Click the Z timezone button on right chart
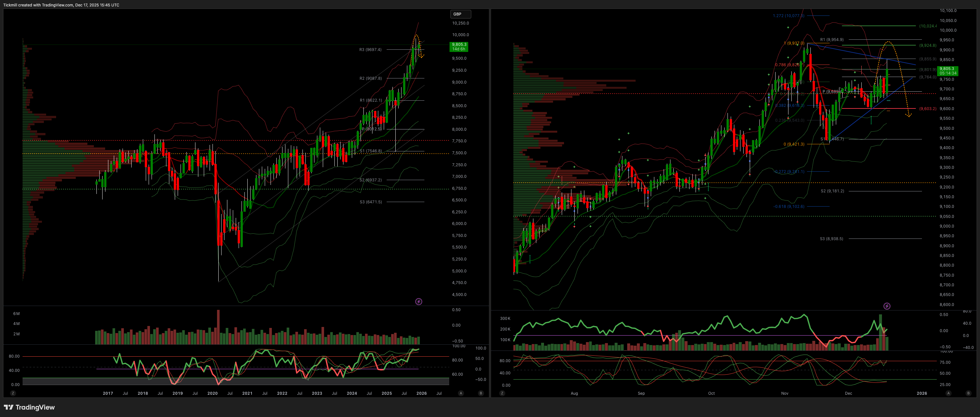 (x=502, y=393)
